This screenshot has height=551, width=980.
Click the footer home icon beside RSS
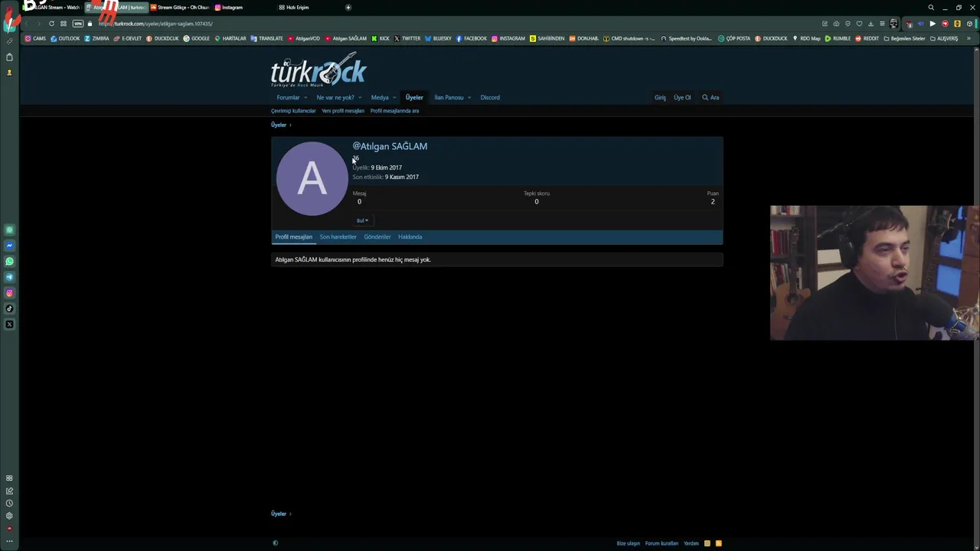[707, 543]
